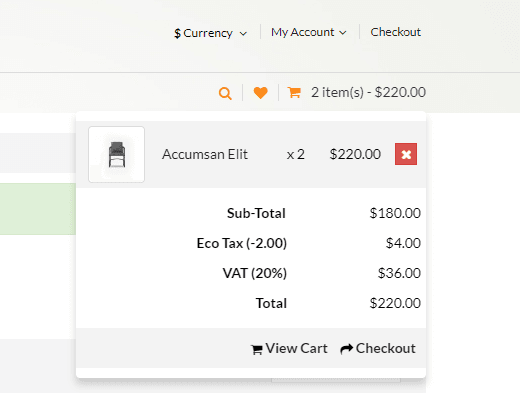Click the $220.00 price in the Accumsan Elit row
The height and width of the screenshot is (407, 520).
pyautogui.click(x=355, y=154)
